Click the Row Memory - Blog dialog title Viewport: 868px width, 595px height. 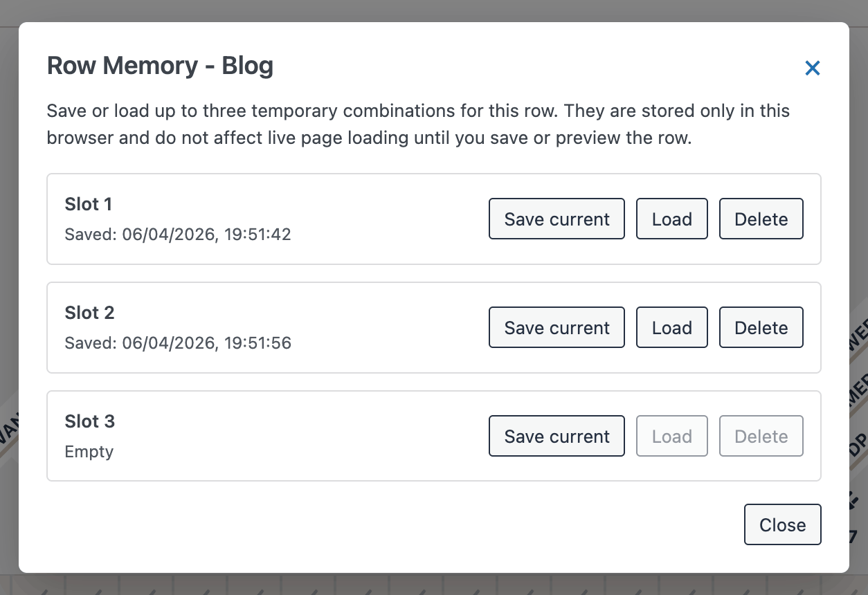[x=160, y=66]
